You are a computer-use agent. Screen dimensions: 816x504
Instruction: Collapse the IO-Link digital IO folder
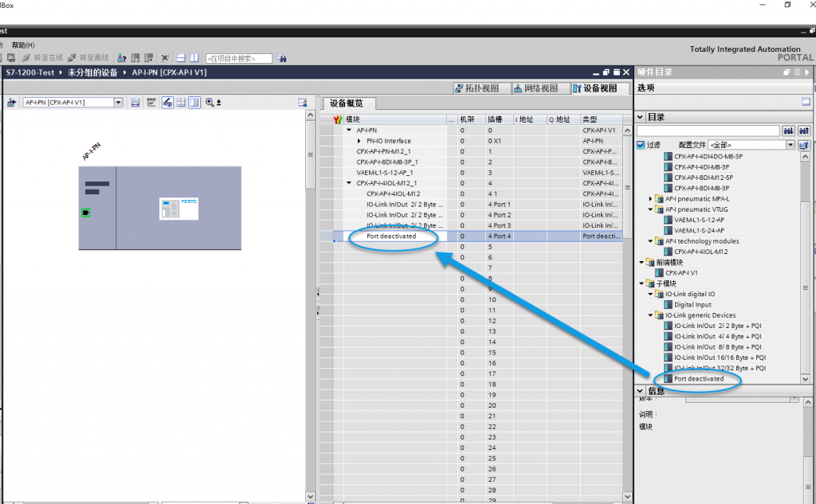(650, 295)
